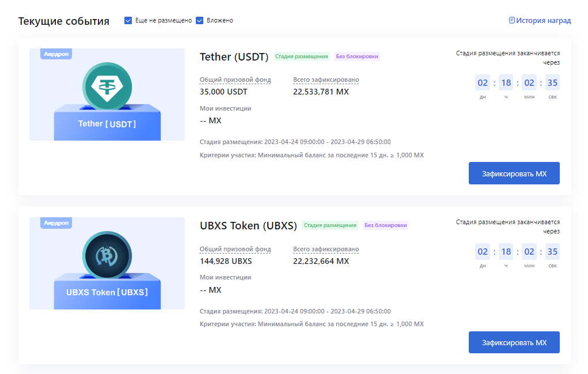Click the days countdown box in Tether card
The width and height of the screenshot is (588, 374).
pyautogui.click(x=483, y=82)
